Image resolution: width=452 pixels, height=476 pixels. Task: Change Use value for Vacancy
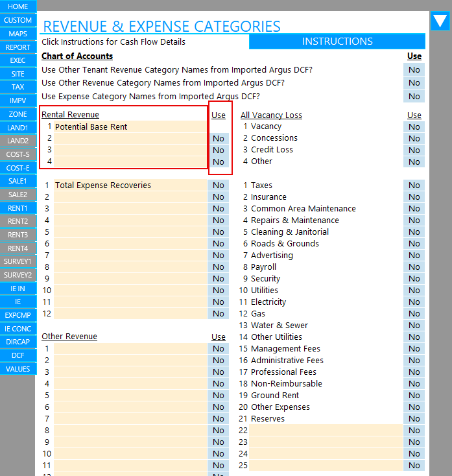point(414,127)
